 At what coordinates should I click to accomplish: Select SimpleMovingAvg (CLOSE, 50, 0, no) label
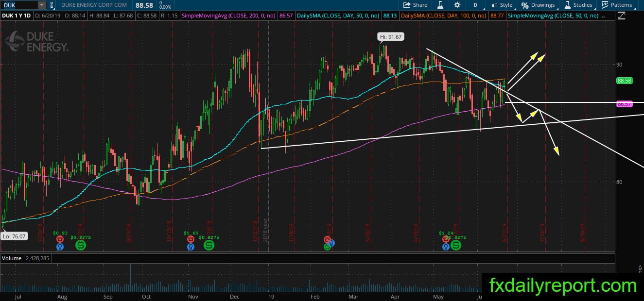[553, 16]
